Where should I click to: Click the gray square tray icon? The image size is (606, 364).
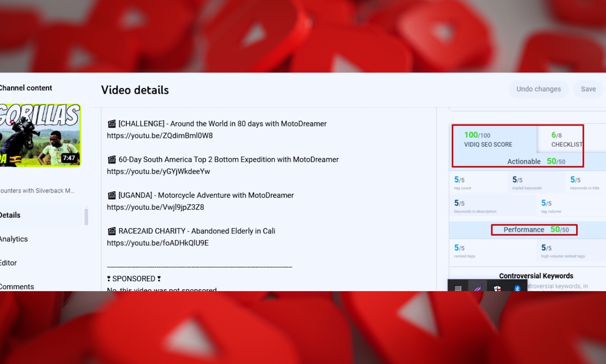tap(458, 288)
